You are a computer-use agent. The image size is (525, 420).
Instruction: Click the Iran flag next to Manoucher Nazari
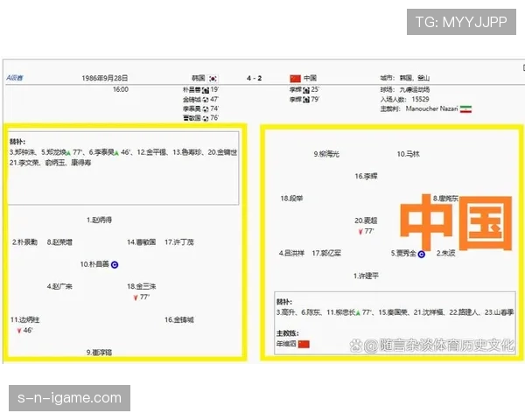tap(465, 108)
